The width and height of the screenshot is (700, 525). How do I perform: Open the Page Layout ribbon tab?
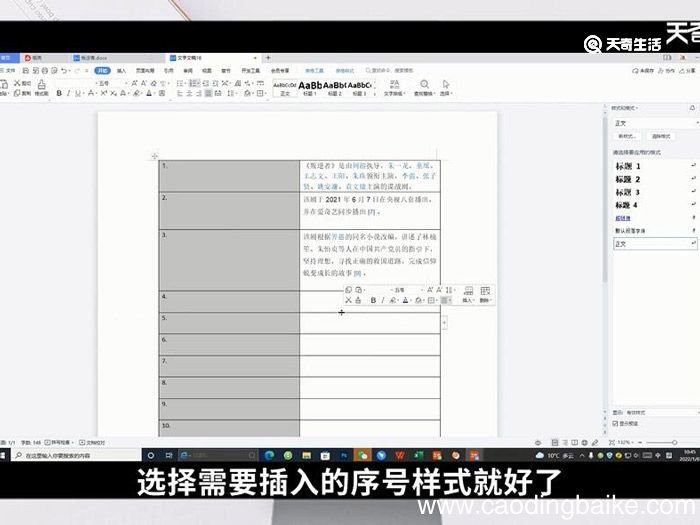point(145,71)
